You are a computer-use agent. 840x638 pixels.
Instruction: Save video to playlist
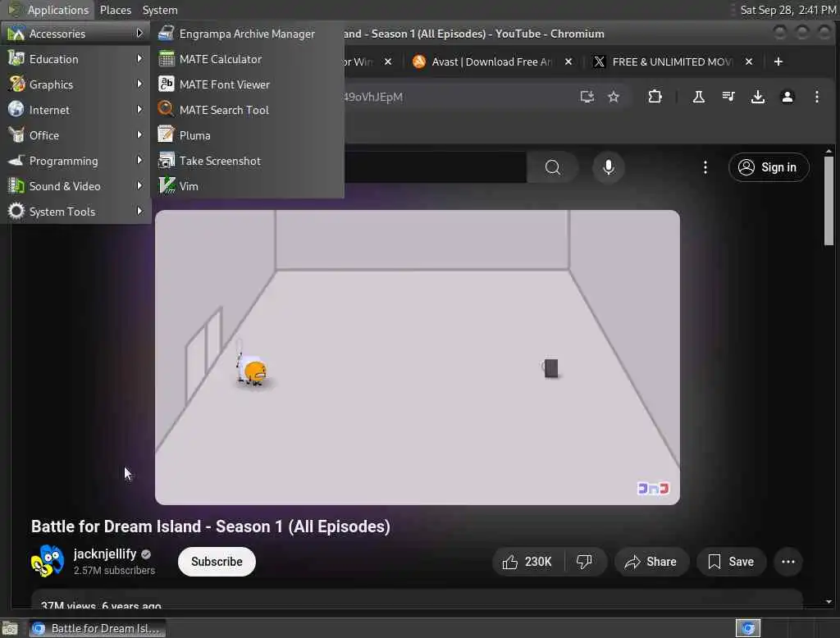tap(731, 562)
